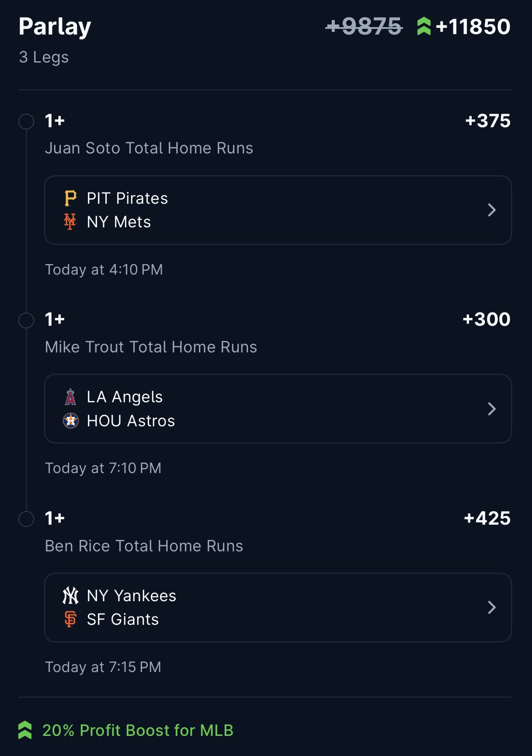Tap the Parlay heading

[55, 26]
